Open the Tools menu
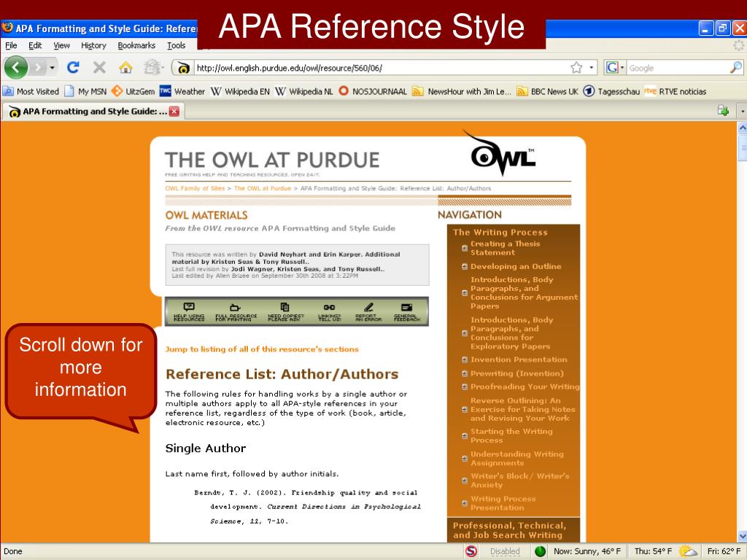Screen dimensions: 747x560 [x=177, y=45]
